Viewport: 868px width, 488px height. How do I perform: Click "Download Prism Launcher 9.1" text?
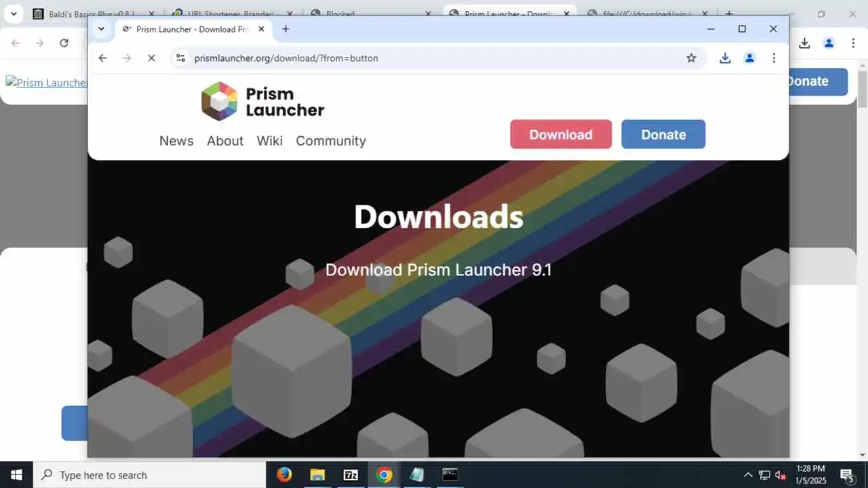click(x=439, y=270)
